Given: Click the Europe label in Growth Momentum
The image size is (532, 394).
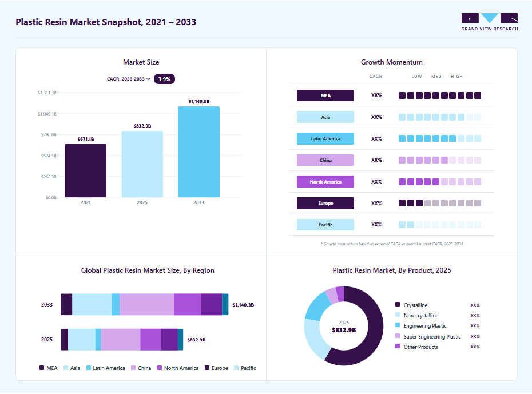Looking at the screenshot, I should click(x=325, y=203).
